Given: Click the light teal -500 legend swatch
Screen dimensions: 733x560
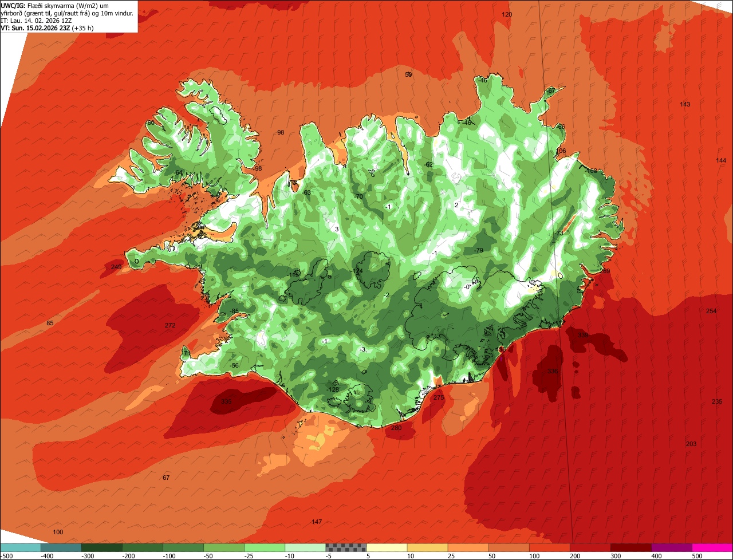Looking at the screenshot, I should [20, 547].
